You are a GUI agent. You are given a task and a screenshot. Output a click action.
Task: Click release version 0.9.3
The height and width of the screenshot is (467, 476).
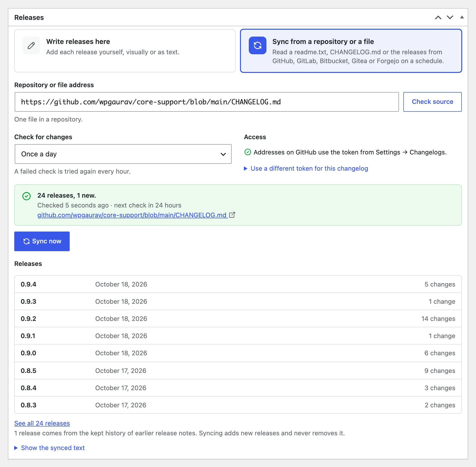tap(28, 302)
